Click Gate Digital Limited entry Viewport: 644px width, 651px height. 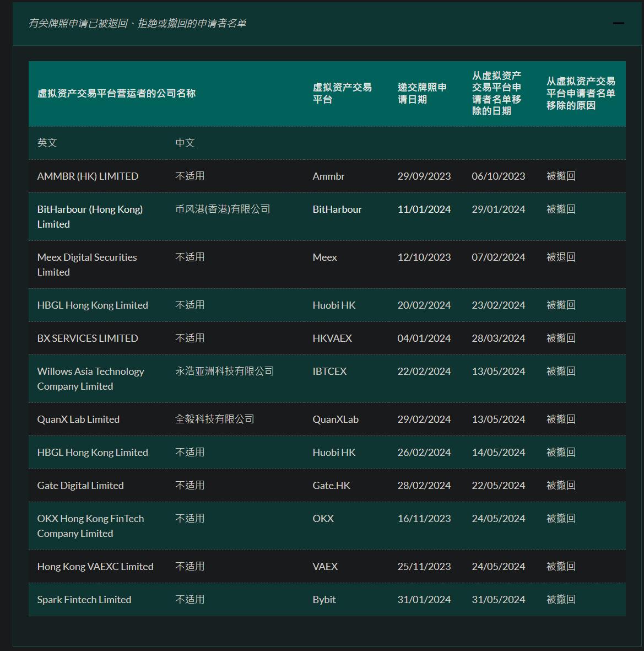[x=80, y=486]
